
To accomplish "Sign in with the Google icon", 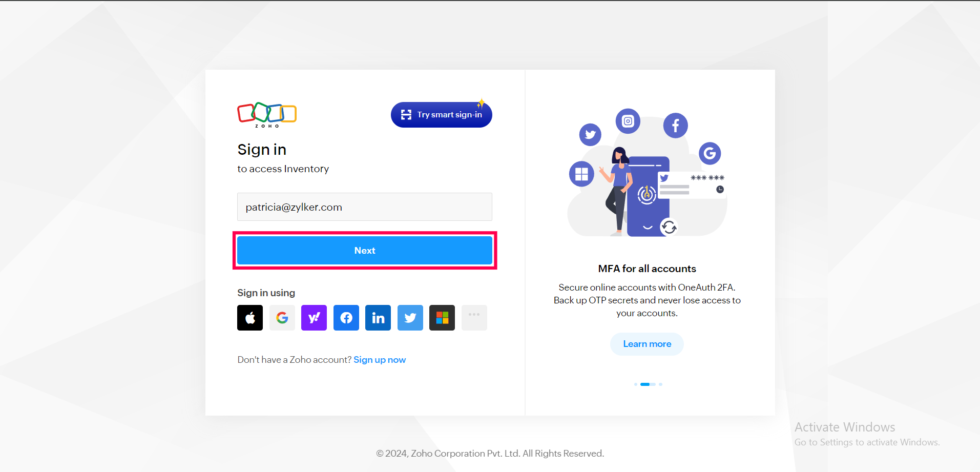I will (282, 318).
